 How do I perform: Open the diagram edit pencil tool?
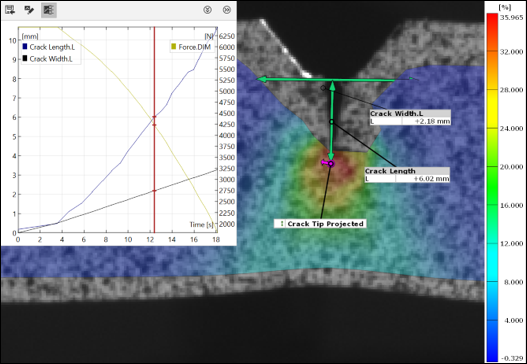[29, 10]
